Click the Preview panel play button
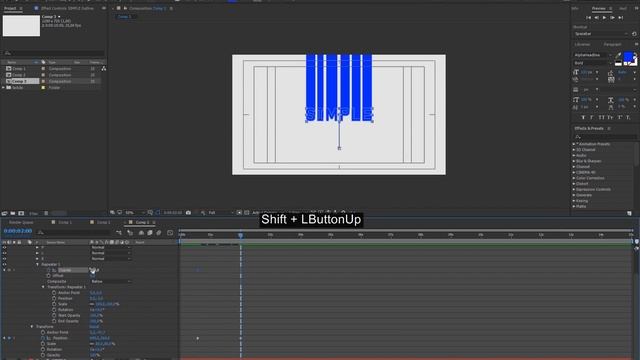 (x=604, y=18)
